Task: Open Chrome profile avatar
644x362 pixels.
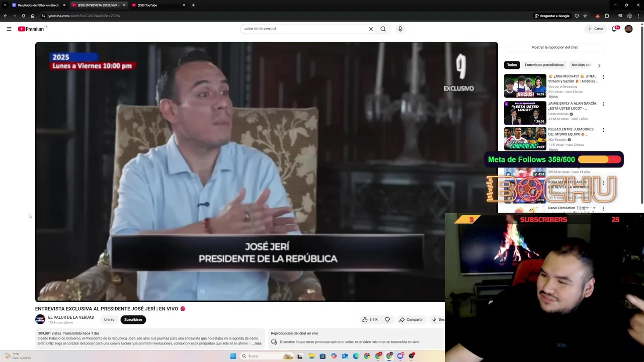Action: [x=629, y=16]
